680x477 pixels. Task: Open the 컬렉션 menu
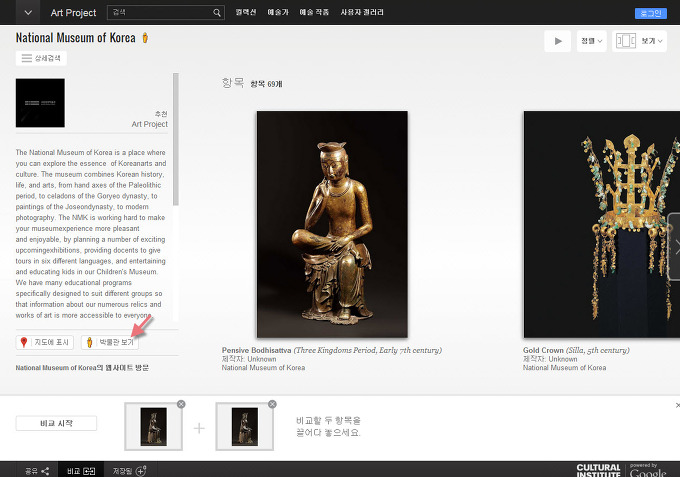[246, 13]
